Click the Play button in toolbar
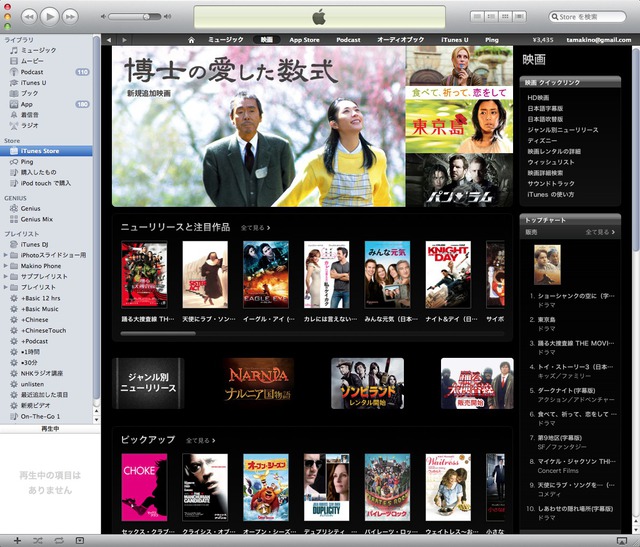This screenshot has width=640, height=547. (x=50, y=17)
